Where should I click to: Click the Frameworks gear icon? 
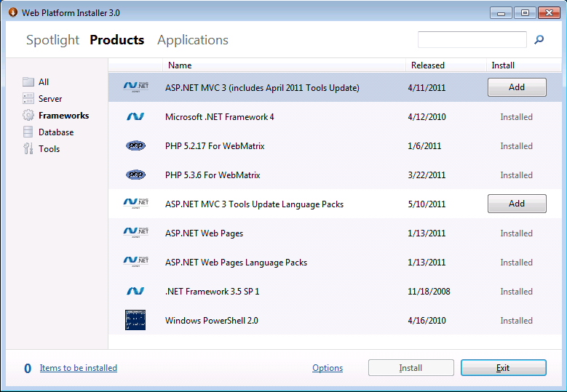pos(28,115)
